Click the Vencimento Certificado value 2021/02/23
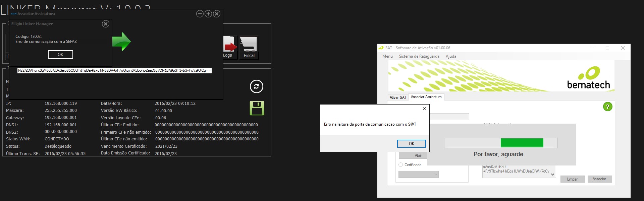 pos(166,146)
